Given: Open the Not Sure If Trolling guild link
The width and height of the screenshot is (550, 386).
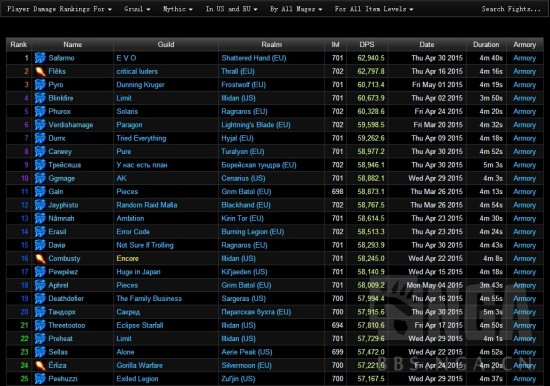Looking at the screenshot, I should pos(145,245).
